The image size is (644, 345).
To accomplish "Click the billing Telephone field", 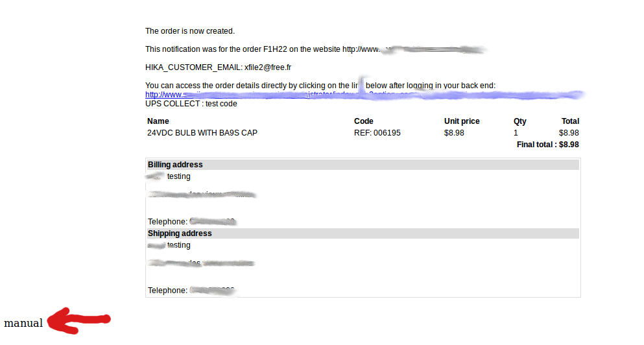I will (192, 222).
